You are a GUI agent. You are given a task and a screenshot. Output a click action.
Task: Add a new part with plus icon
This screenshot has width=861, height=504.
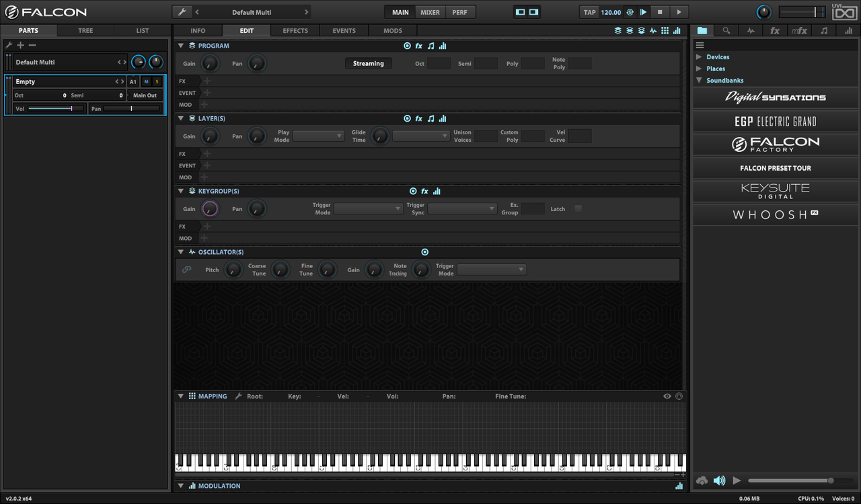(x=21, y=45)
